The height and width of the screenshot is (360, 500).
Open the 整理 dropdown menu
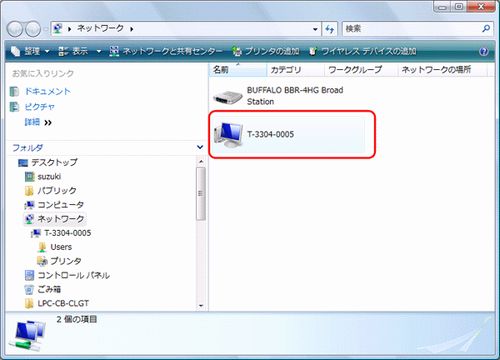point(30,51)
